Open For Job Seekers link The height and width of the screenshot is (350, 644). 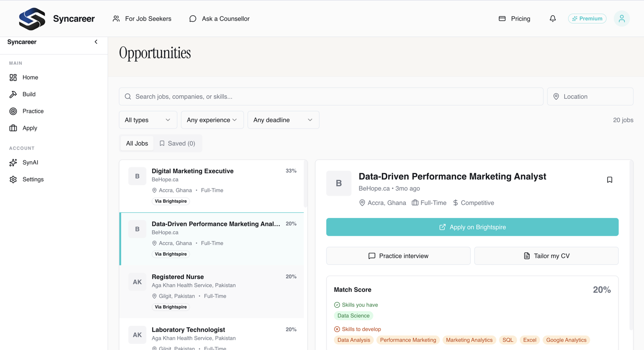click(142, 19)
